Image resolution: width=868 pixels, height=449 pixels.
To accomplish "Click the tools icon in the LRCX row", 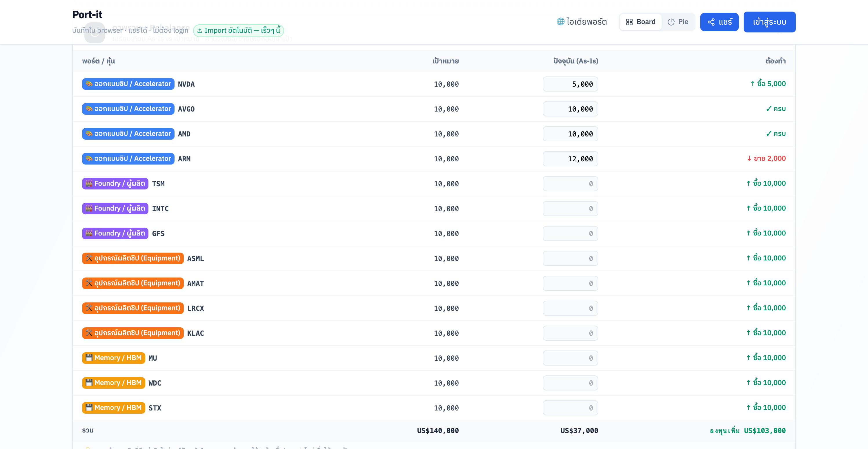I will coord(89,308).
